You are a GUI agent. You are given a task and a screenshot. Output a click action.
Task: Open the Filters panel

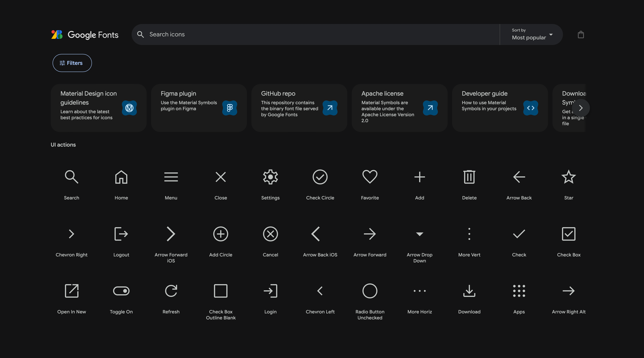pyautogui.click(x=72, y=63)
